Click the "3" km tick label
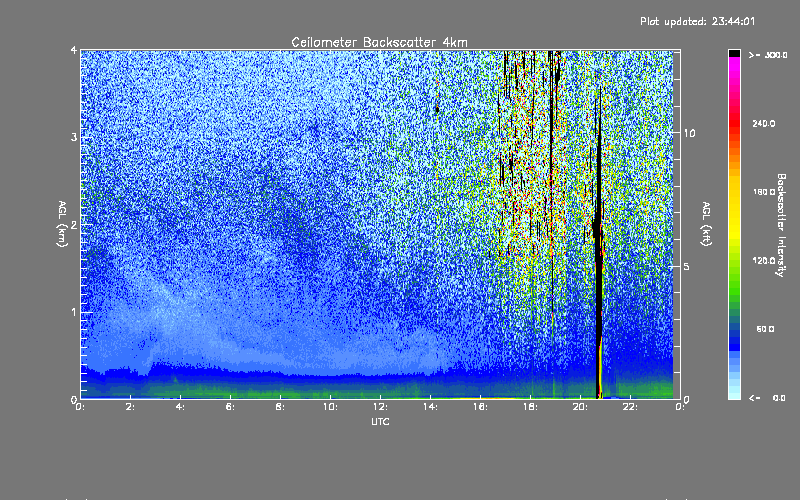The image size is (800, 500). click(x=74, y=137)
